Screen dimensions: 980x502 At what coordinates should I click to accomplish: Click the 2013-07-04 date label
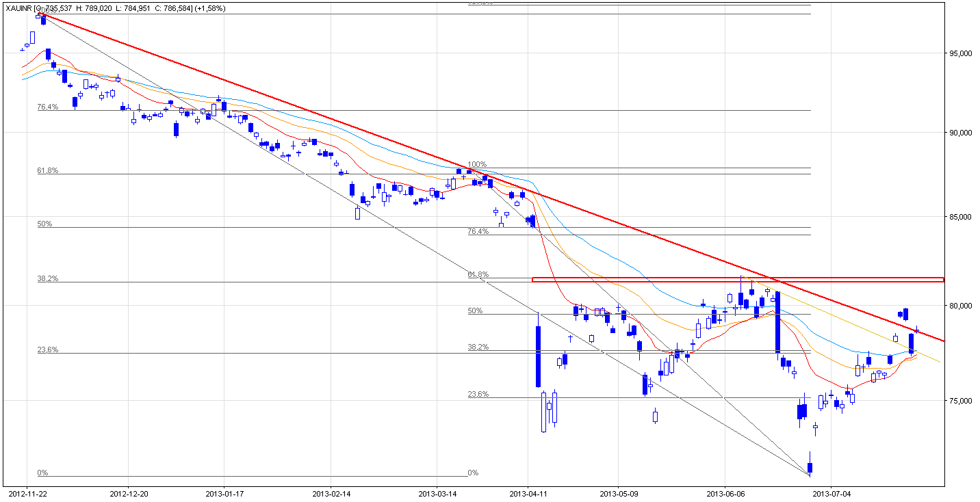(831, 492)
